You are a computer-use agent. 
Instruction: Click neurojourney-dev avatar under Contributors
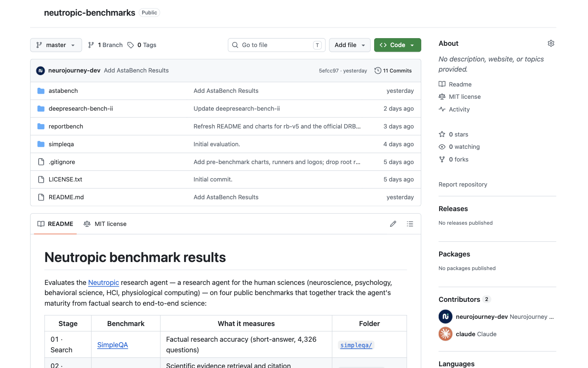(445, 317)
